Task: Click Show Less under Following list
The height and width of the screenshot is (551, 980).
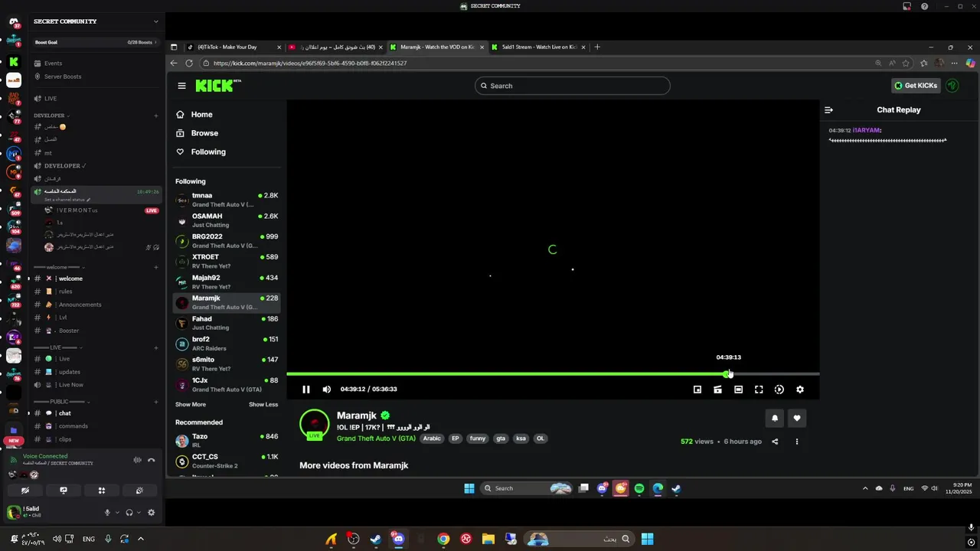Action: [263, 405]
